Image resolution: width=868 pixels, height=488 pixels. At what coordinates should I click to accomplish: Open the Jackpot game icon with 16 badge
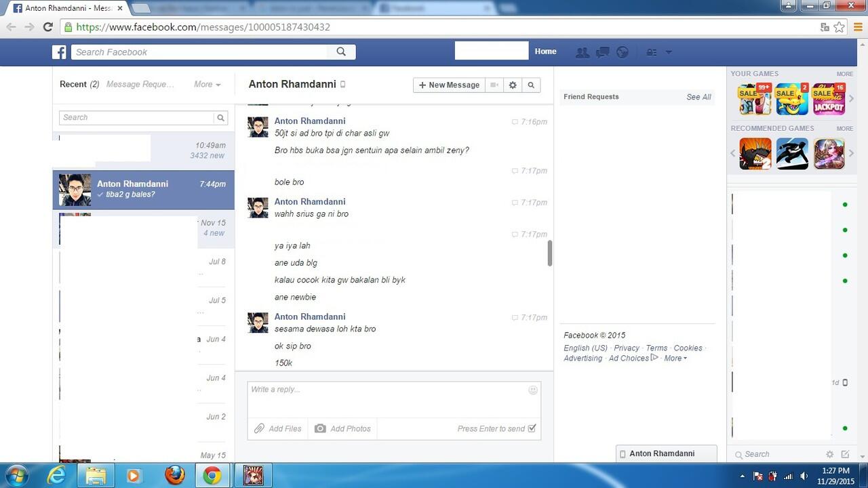click(828, 99)
